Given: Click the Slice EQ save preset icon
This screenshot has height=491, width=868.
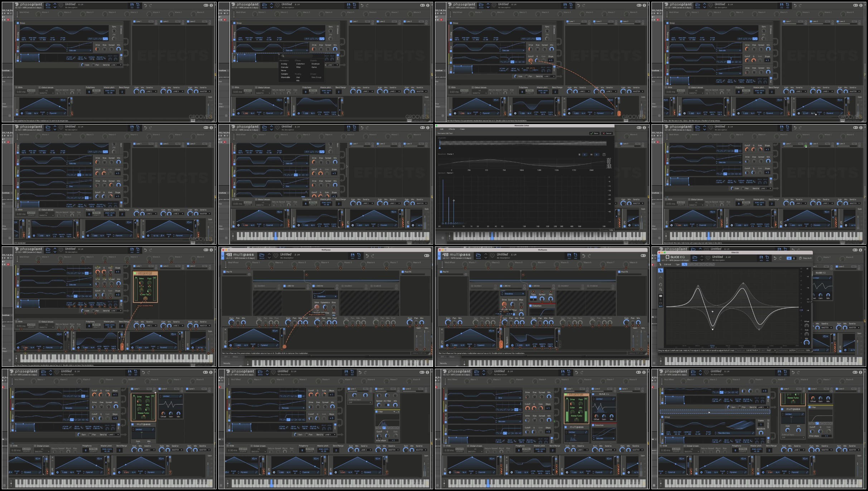Looking at the screenshot, I should [761, 258].
